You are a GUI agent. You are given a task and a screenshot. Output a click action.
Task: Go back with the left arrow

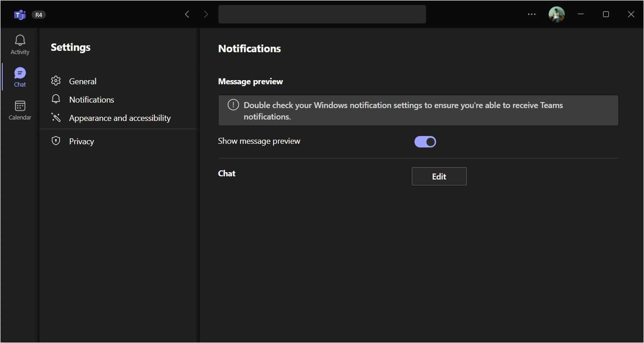[x=187, y=14]
